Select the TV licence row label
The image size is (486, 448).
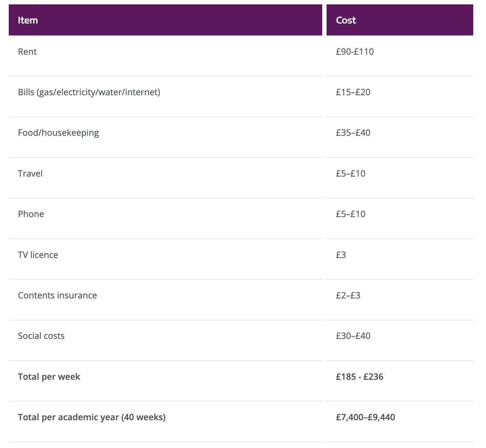(x=38, y=255)
